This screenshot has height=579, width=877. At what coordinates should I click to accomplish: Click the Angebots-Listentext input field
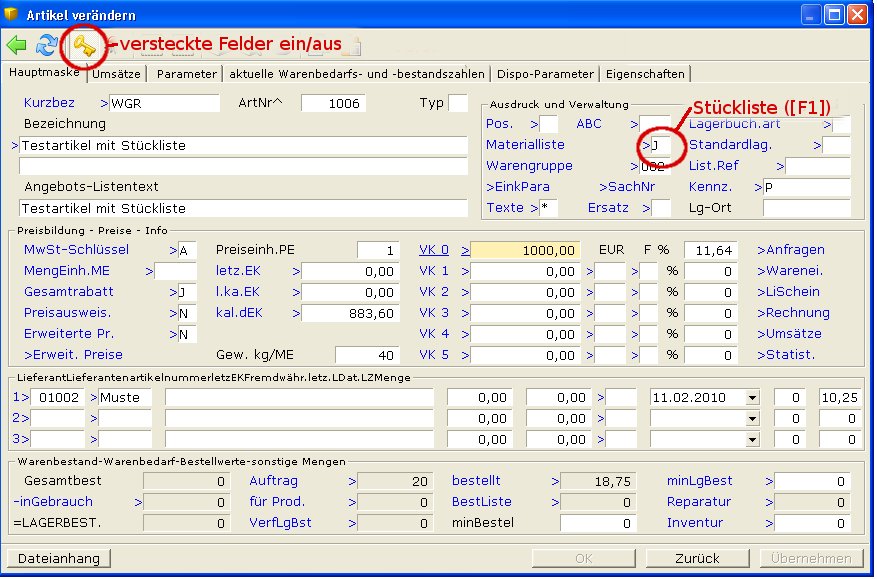pyautogui.click(x=244, y=208)
